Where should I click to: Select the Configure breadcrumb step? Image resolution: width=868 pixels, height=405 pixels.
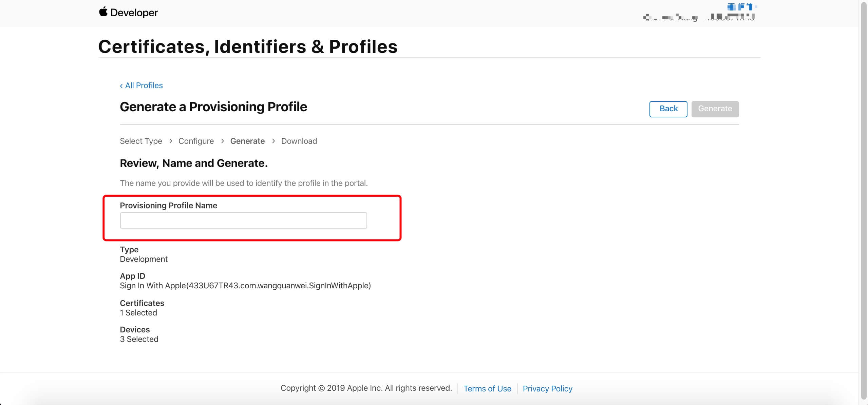[196, 141]
